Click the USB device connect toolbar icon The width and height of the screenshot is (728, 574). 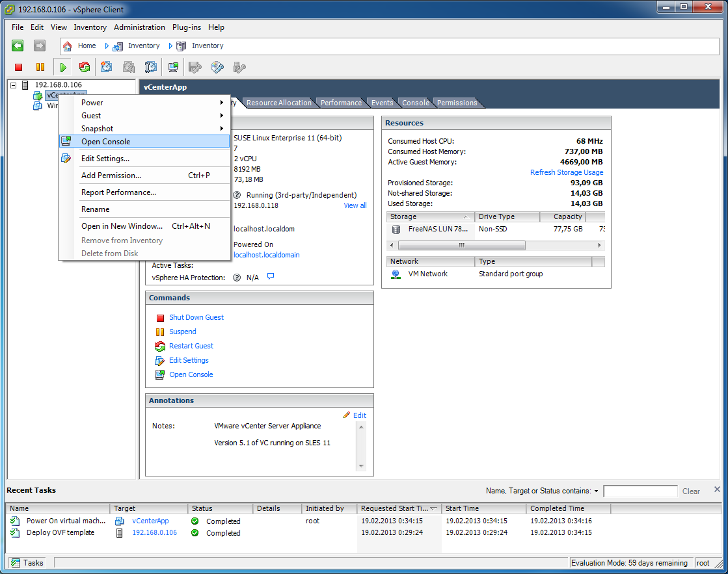[x=239, y=68]
